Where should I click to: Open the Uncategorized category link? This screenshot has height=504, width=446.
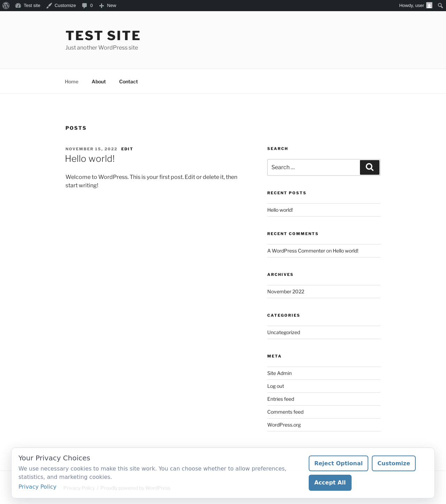[284, 332]
